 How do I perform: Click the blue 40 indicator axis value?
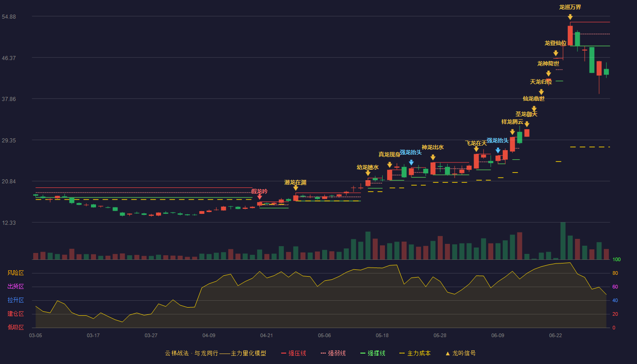click(615, 300)
